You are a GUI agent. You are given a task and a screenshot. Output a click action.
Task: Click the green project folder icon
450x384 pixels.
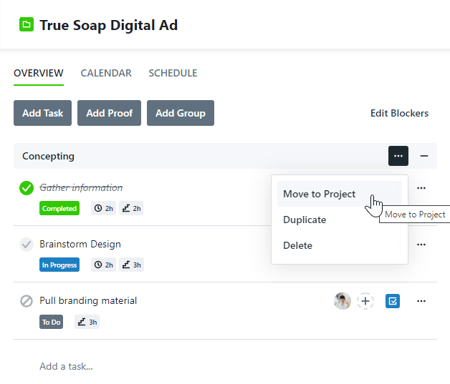tap(26, 25)
